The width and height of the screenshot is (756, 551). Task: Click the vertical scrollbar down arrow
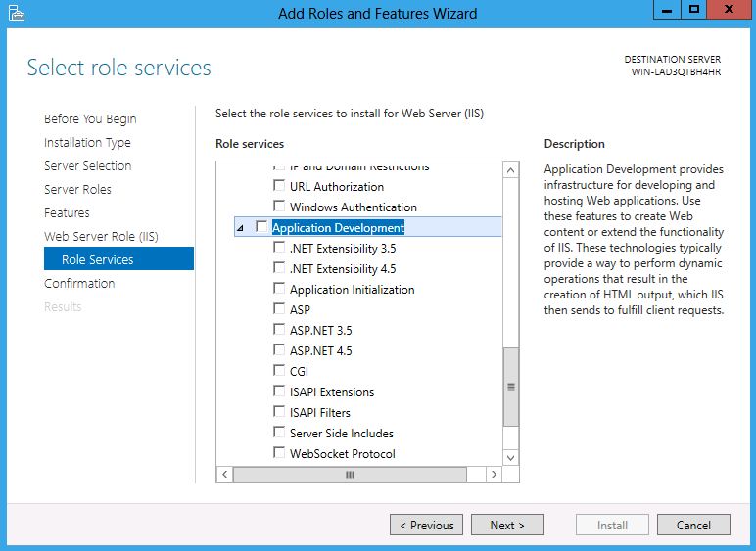(511, 458)
